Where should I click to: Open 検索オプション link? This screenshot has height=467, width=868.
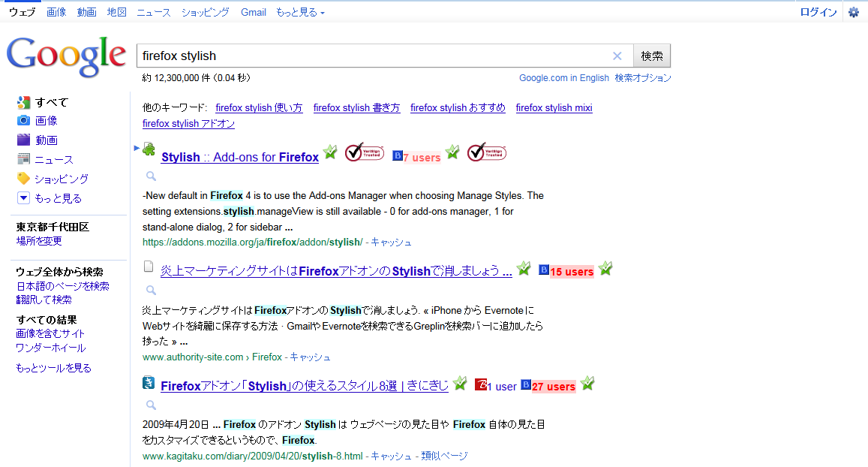pos(643,78)
